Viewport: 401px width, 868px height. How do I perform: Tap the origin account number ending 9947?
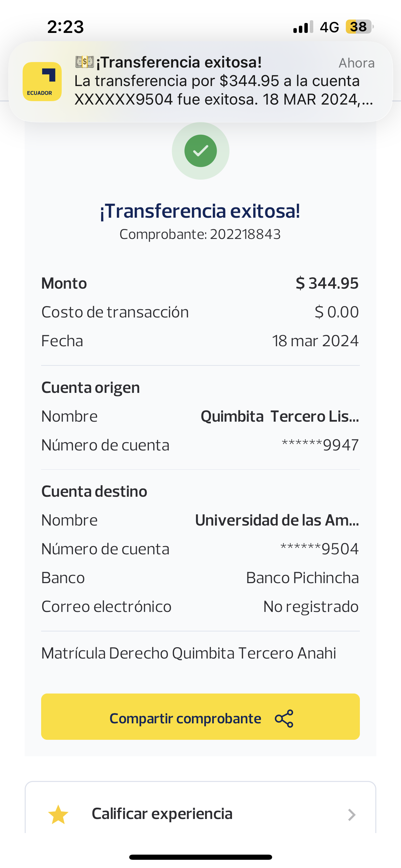320,445
